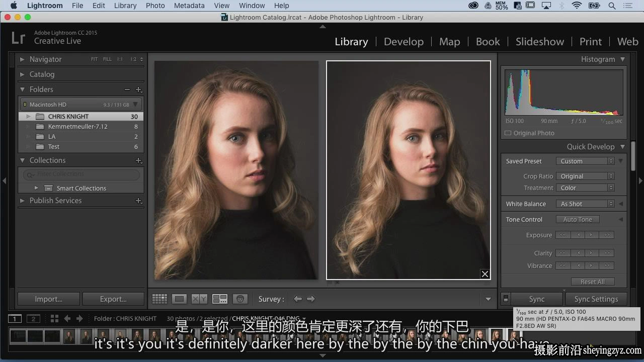The height and width of the screenshot is (362, 644).
Task: Switch to Compare XY view
Action: pos(199,299)
